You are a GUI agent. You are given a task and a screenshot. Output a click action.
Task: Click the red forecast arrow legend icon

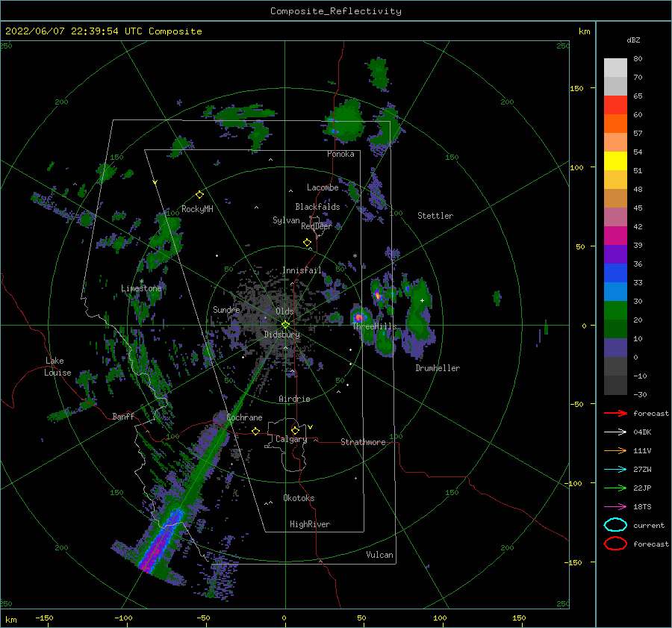[x=615, y=413]
